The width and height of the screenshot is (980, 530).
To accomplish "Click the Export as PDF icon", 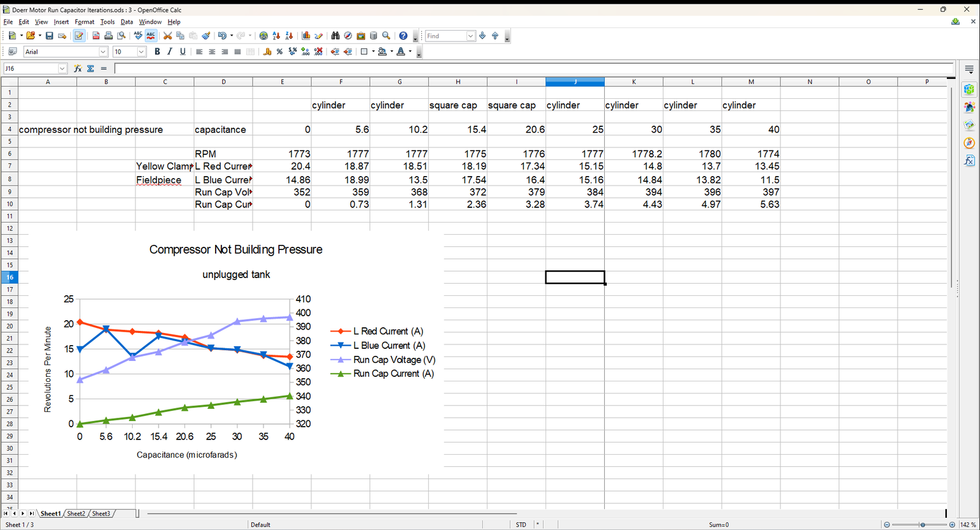I will point(96,36).
